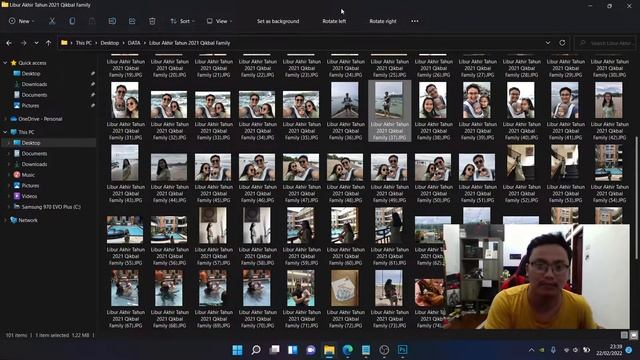640x360 pixels.
Task: Open taskbar Search
Action: click(x=256, y=350)
